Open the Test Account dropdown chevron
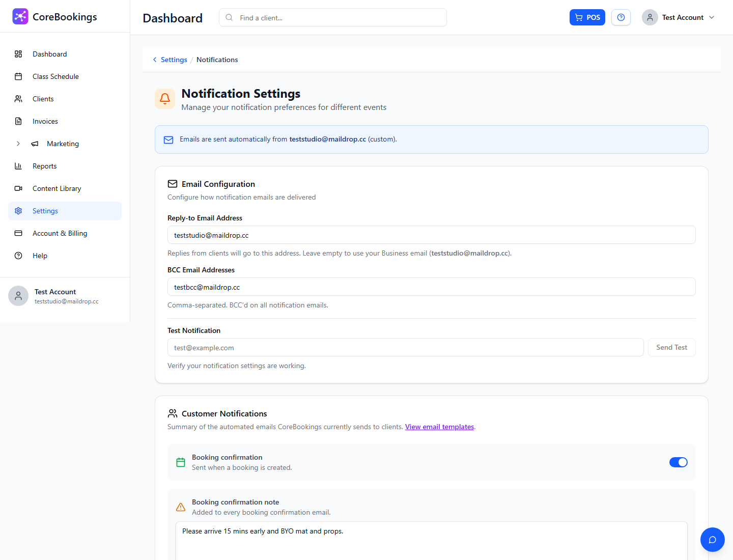 click(x=712, y=17)
